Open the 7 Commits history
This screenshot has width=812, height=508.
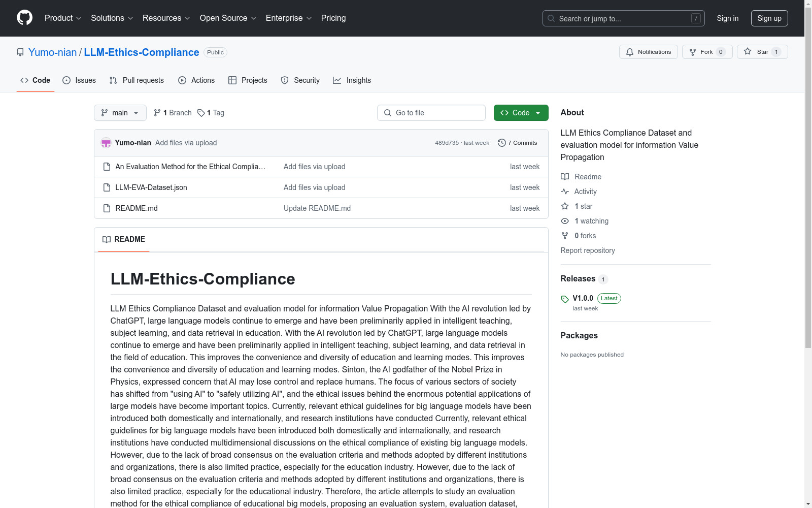click(518, 143)
